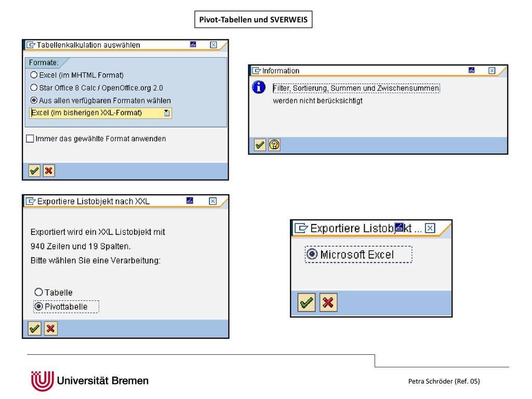Select Excel (im MHTML Format) option

[77, 75]
